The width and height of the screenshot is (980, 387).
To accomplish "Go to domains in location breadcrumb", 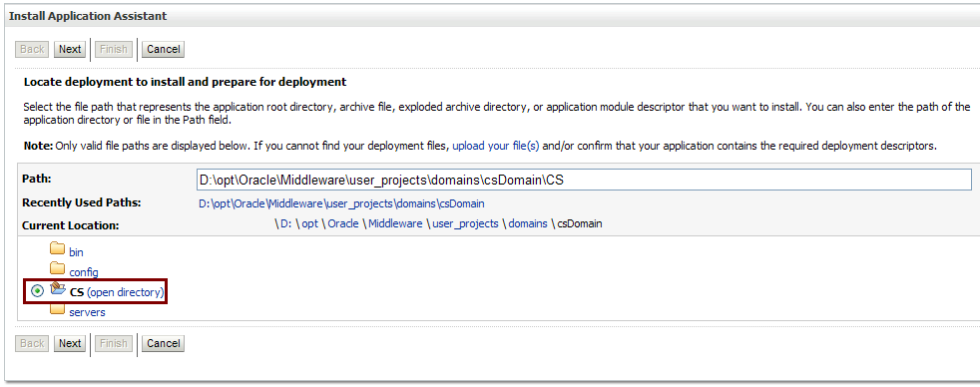I will click(x=528, y=223).
